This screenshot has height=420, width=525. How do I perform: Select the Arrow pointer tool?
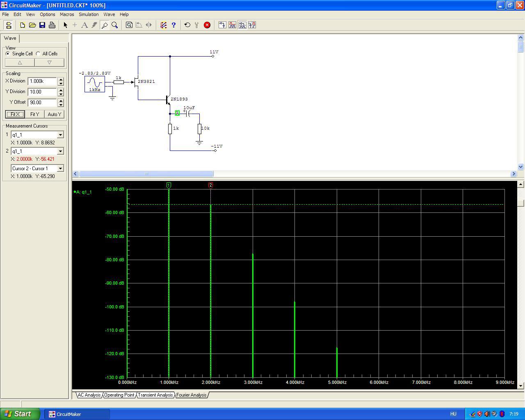pyautogui.click(x=65, y=25)
